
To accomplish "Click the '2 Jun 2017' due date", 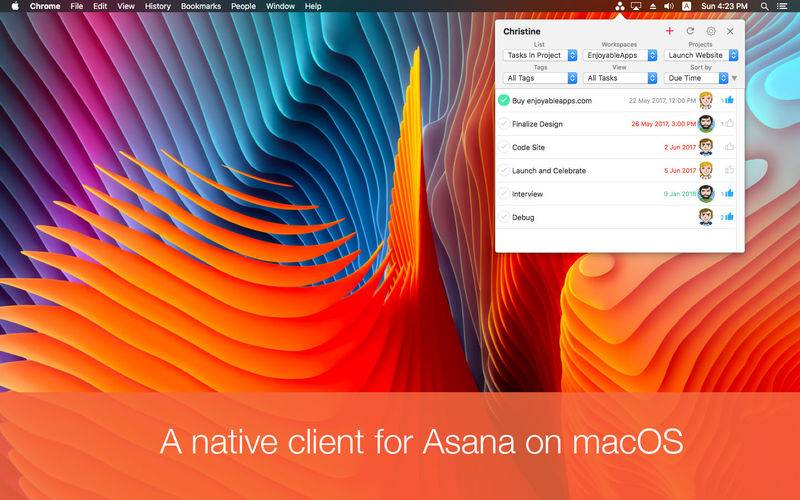I will [680, 147].
